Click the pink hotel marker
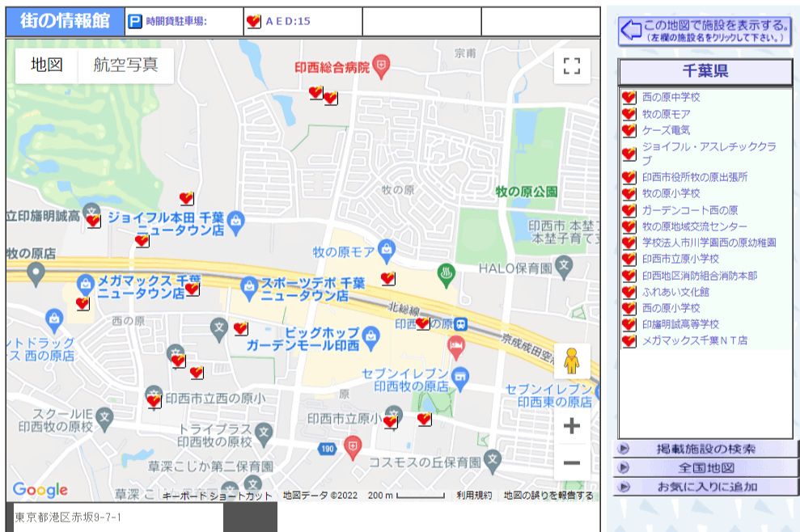This screenshot has height=532, width=800. click(x=456, y=347)
